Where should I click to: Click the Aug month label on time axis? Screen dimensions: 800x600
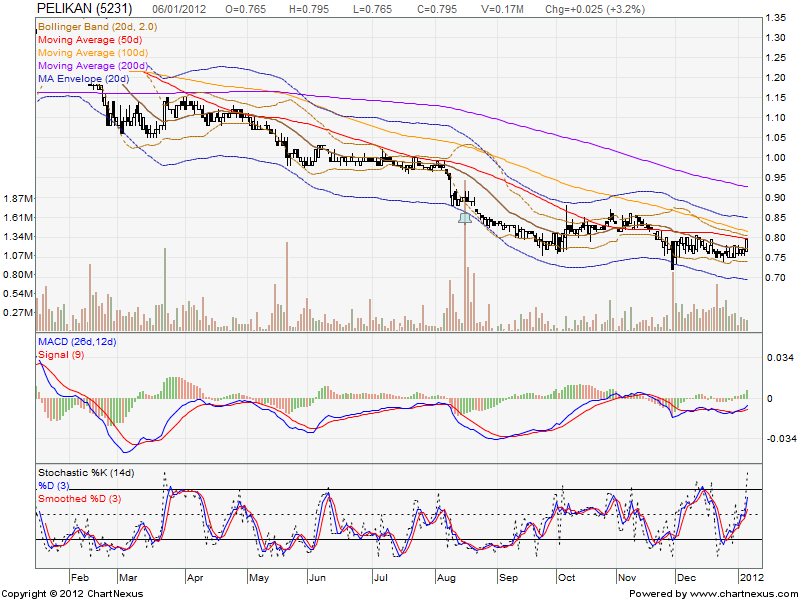pos(447,578)
